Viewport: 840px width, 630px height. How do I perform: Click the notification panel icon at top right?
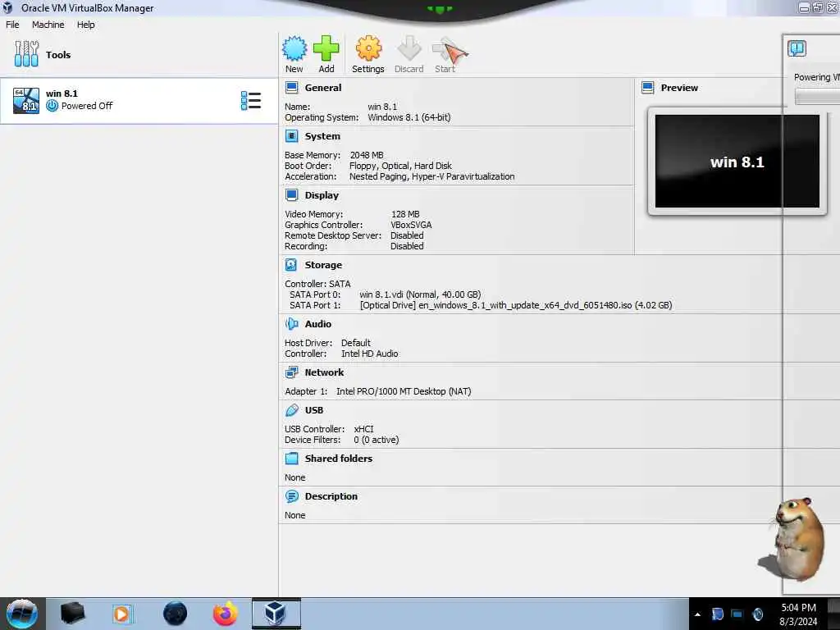(797, 48)
